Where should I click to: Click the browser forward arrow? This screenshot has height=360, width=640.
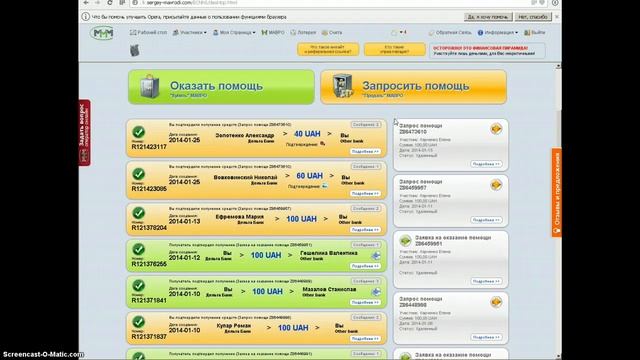[98, 2]
